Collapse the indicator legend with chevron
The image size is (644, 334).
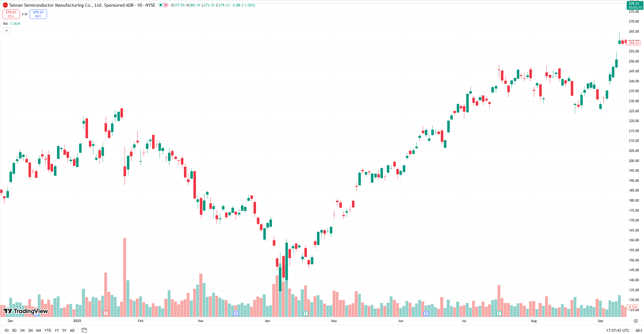click(6, 30)
